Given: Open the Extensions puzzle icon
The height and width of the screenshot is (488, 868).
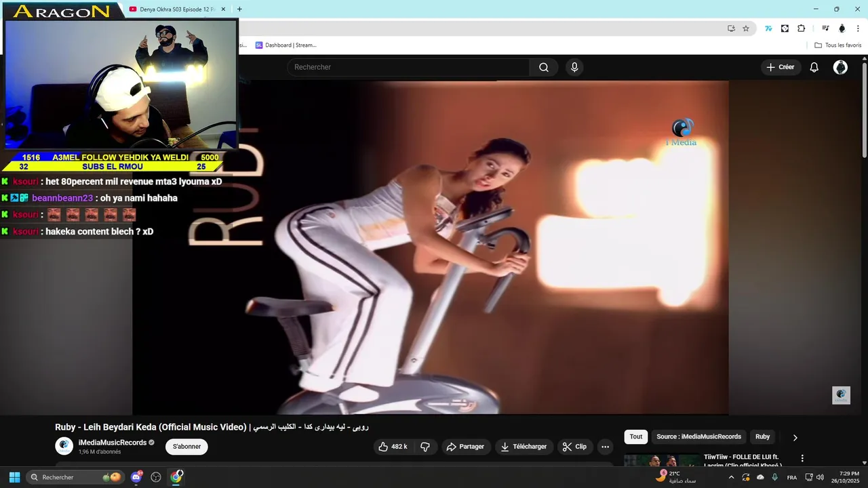Looking at the screenshot, I should tap(802, 28).
